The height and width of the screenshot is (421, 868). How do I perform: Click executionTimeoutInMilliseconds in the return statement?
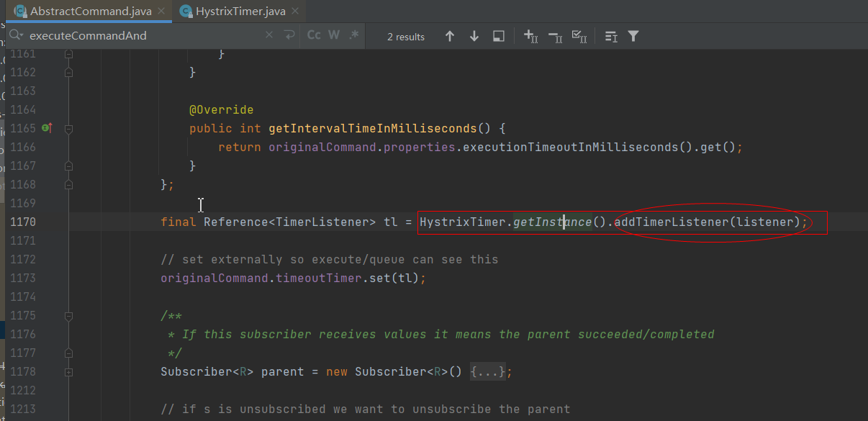click(570, 147)
